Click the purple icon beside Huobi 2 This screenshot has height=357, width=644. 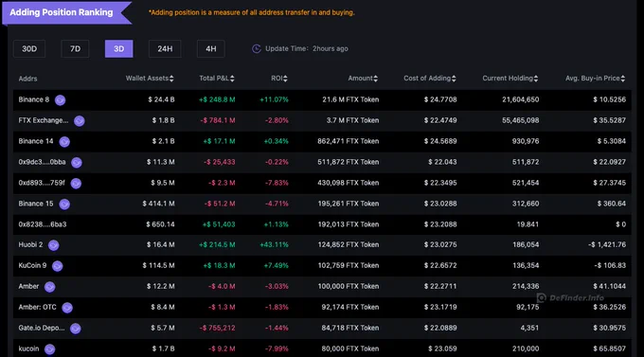pyautogui.click(x=53, y=245)
